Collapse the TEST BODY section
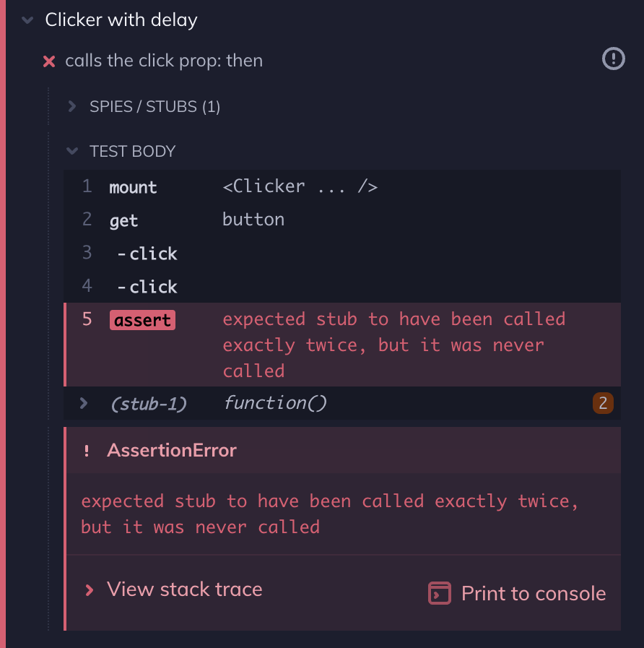This screenshot has width=644, height=648. (x=72, y=151)
